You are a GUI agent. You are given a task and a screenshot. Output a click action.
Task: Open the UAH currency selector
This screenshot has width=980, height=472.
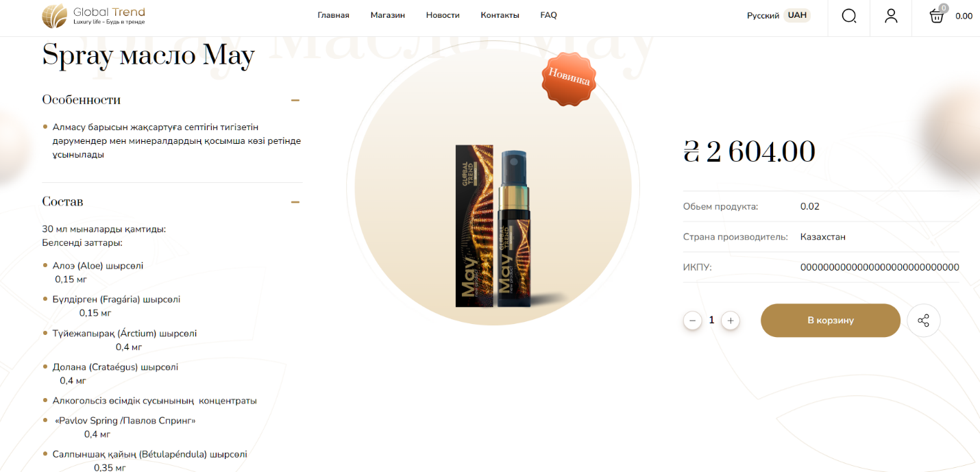pos(797,15)
